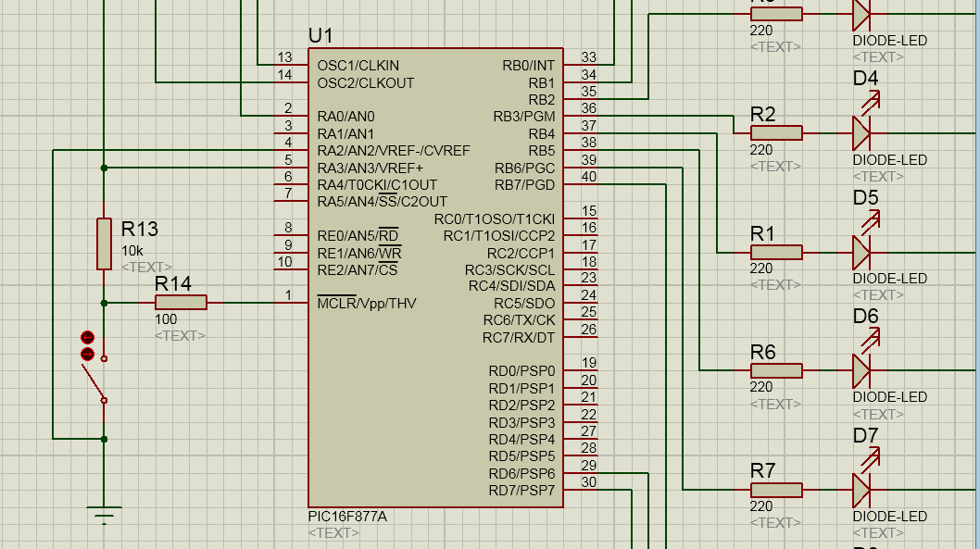Screen dimensions: 980x549
Task: Click the right-arrow actuator on the switch
Action: coord(87,355)
